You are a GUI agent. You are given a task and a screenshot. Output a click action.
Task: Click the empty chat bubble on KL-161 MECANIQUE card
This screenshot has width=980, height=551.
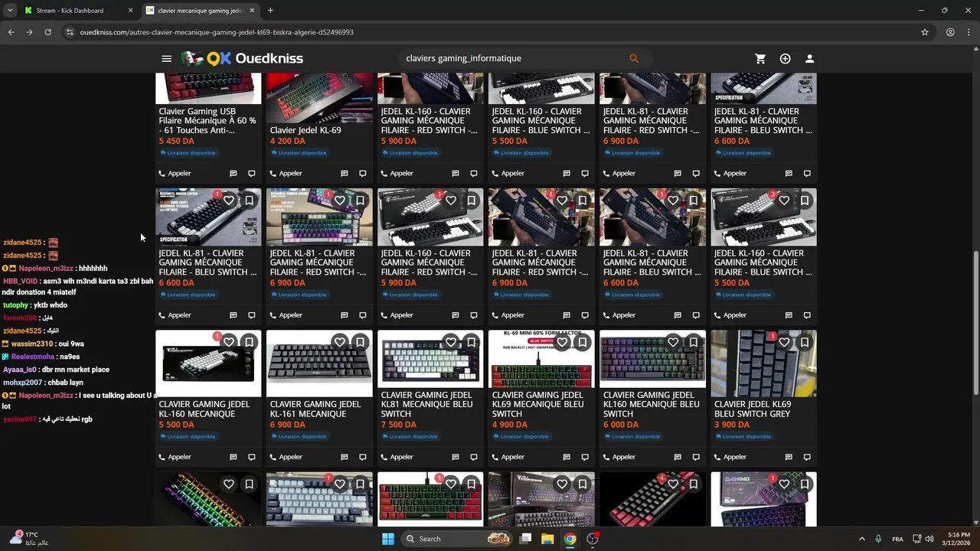[363, 457]
